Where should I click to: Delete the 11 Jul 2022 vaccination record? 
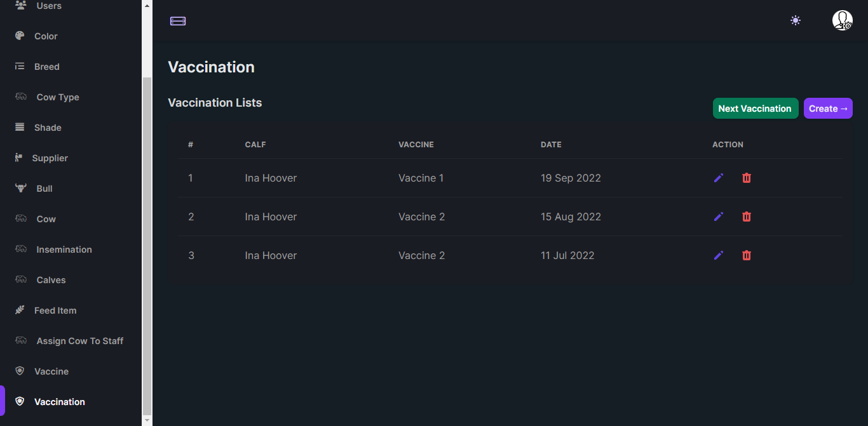[x=747, y=255]
